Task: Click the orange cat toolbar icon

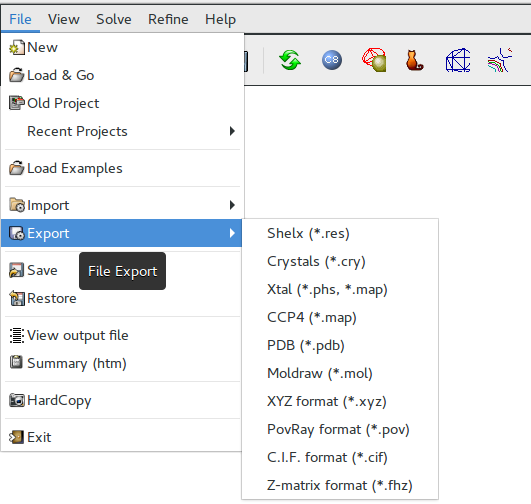Action: pyautogui.click(x=414, y=60)
